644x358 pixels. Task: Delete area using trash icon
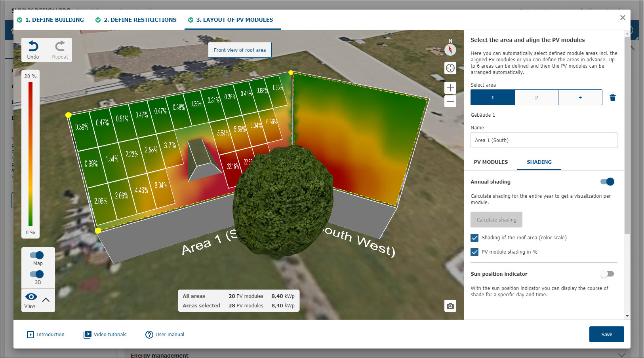point(613,98)
